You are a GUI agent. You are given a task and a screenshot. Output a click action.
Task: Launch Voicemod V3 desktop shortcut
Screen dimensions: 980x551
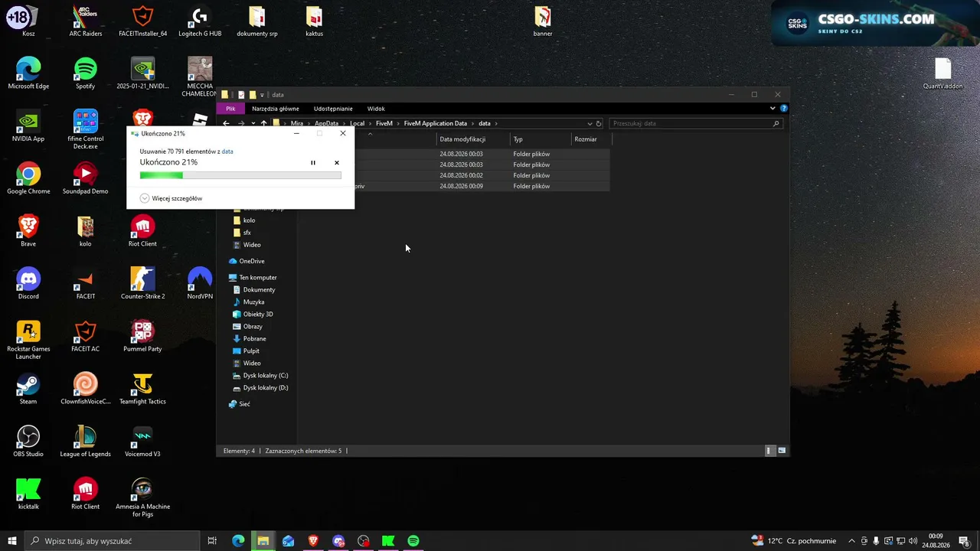[142, 442]
